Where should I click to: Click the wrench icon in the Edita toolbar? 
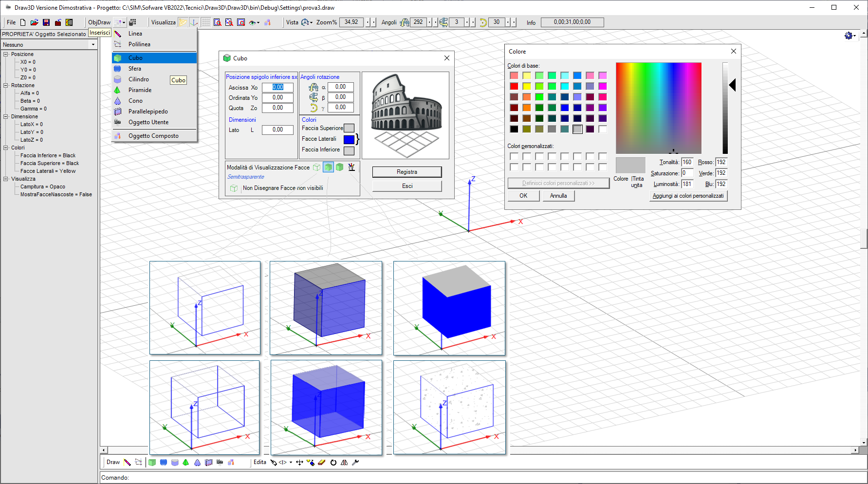click(355, 463)
